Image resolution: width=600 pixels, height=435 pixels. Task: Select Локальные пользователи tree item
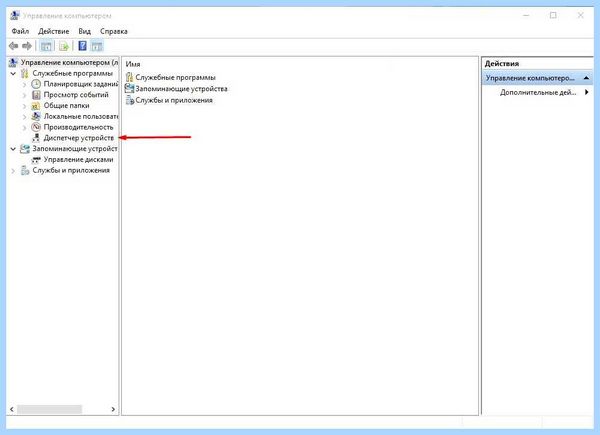pyautogui.click(x=81, y=116)
